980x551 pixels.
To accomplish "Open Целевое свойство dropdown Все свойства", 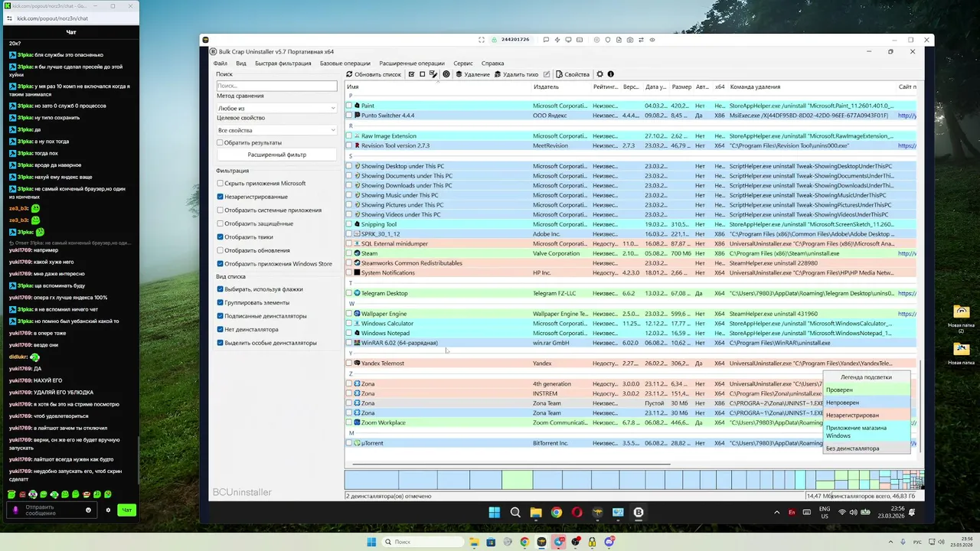I will (276, 130).
